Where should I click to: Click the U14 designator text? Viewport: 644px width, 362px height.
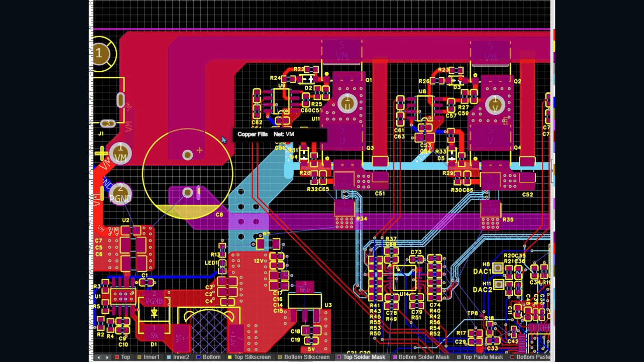(x=404, y=294)
